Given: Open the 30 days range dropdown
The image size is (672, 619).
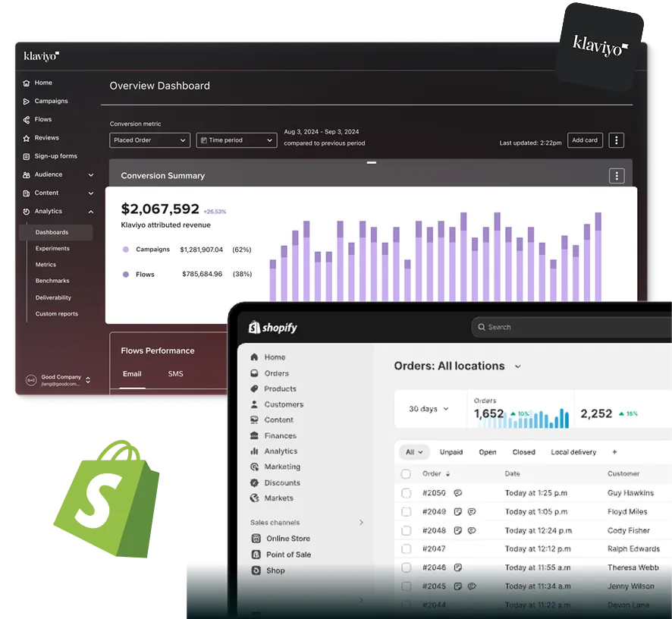Looking at the screenshot, I should [429, 409].
